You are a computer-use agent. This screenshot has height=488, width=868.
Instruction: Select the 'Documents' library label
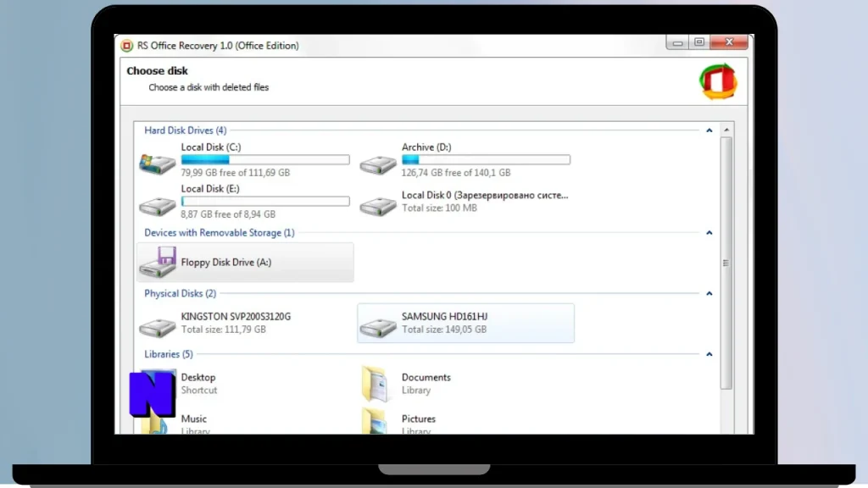(426, 377)
